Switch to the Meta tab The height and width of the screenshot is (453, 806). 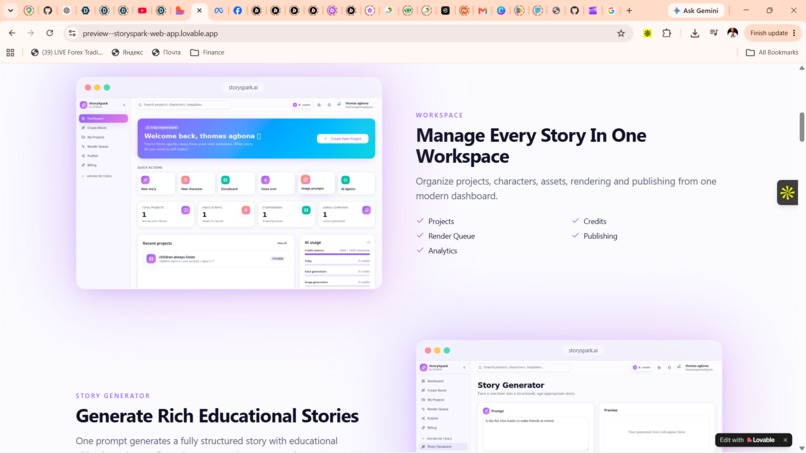click(x=218, y=10)
